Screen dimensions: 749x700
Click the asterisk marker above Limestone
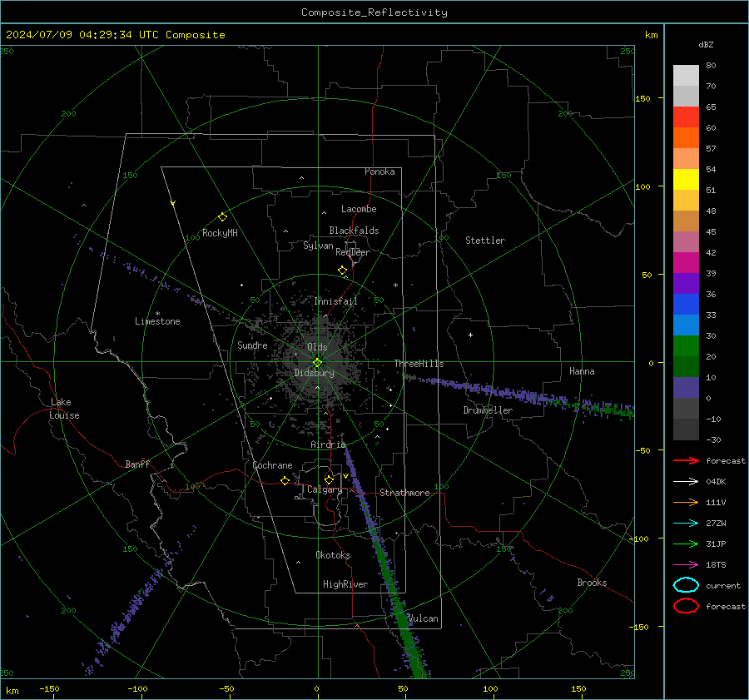pyautogui.click(x=157, y=314)
